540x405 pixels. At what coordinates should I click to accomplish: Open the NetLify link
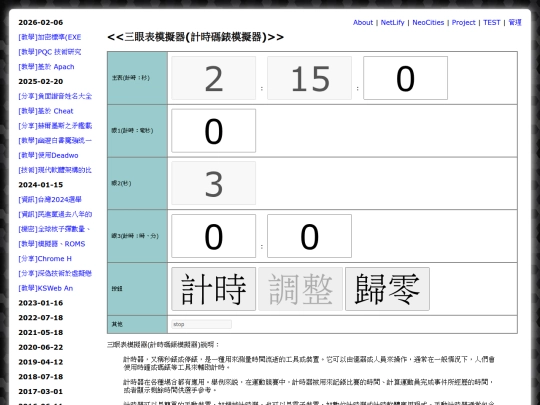[x=392, y=22]
